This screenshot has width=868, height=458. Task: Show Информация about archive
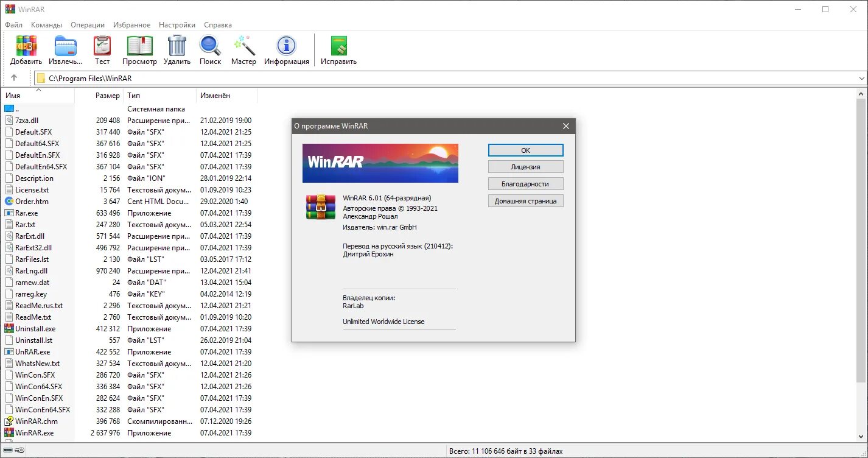pyautogui.click(x=286, y=46)
